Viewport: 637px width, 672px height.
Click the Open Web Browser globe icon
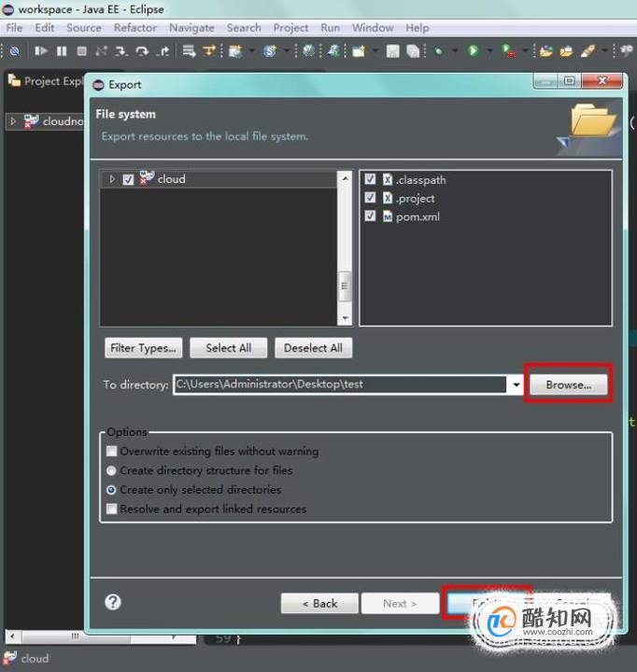click(x=308, y=51)
